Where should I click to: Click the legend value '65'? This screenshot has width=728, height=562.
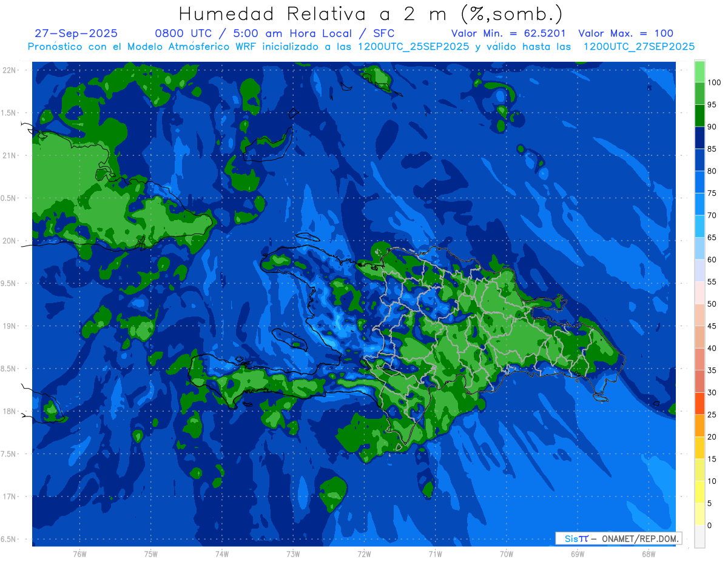[712, 238]
